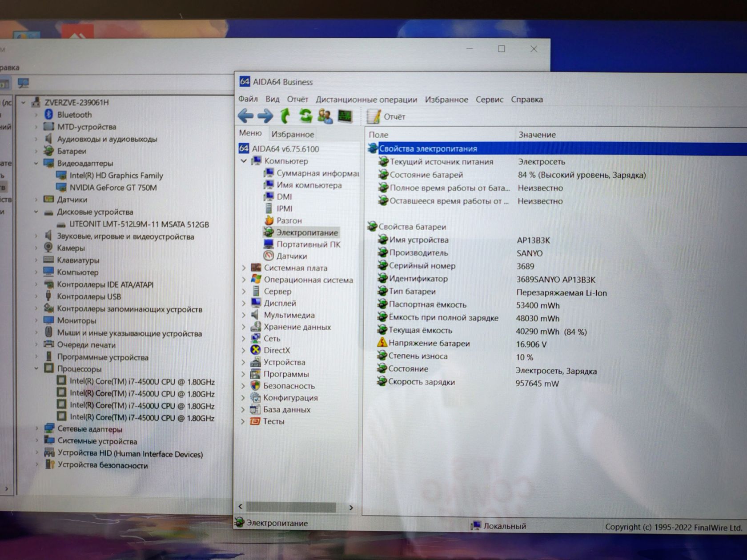The image size is (747, 560).
Task: Select Суммарная информация in AIDA64 tree
Action: (311, 173)
